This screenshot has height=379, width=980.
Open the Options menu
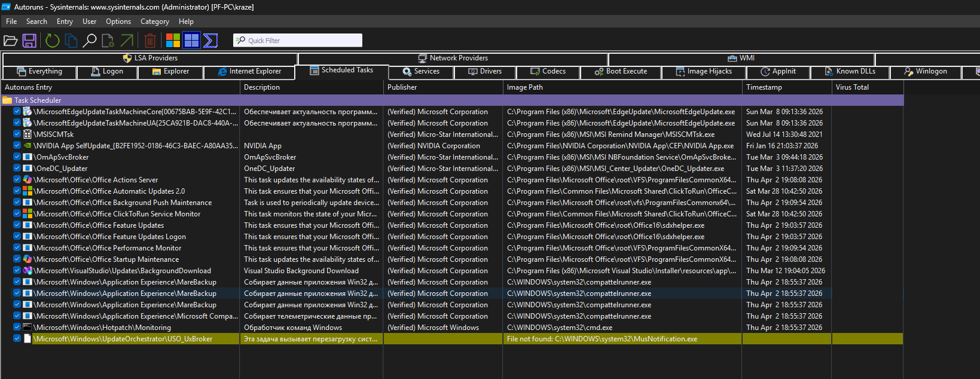[x=118, y=22]
